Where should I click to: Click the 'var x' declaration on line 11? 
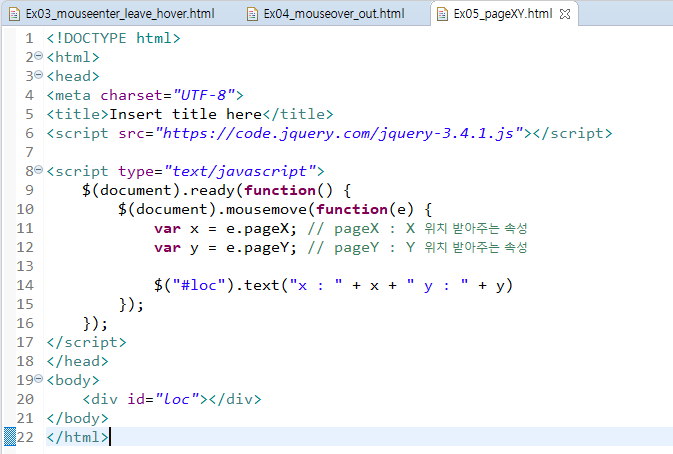pos(176,228)
